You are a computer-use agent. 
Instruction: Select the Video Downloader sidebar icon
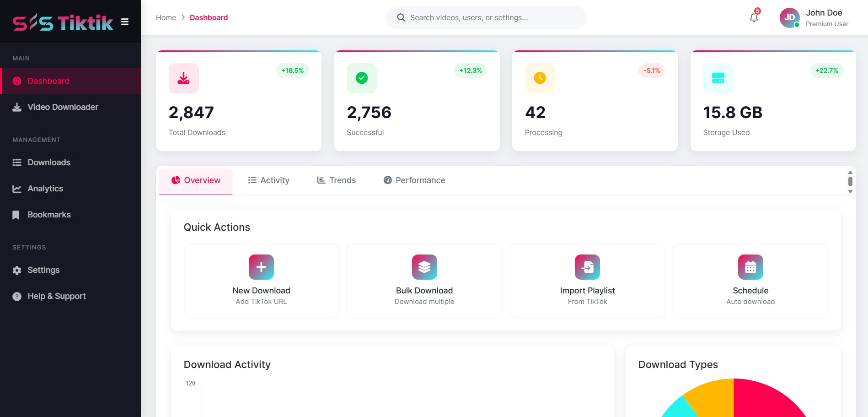17,107
